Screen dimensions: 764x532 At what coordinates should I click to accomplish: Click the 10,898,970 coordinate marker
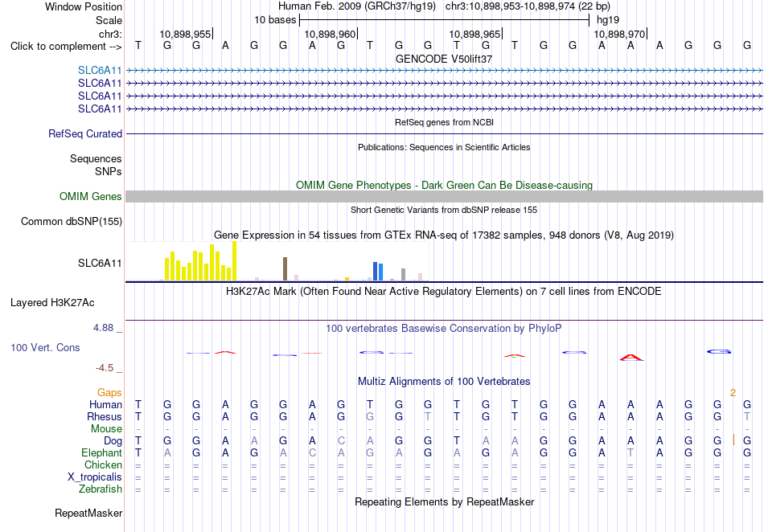(x=620, y=34)
